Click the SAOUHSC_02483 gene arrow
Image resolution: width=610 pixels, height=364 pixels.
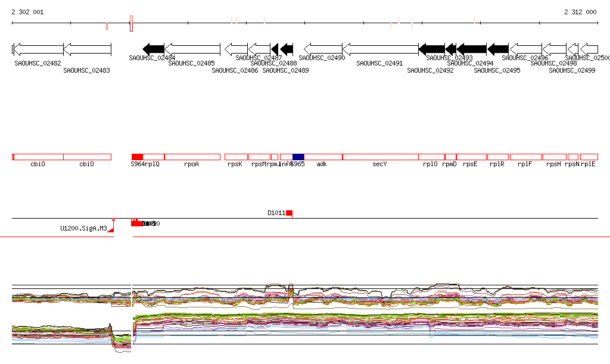click(87, 49)
